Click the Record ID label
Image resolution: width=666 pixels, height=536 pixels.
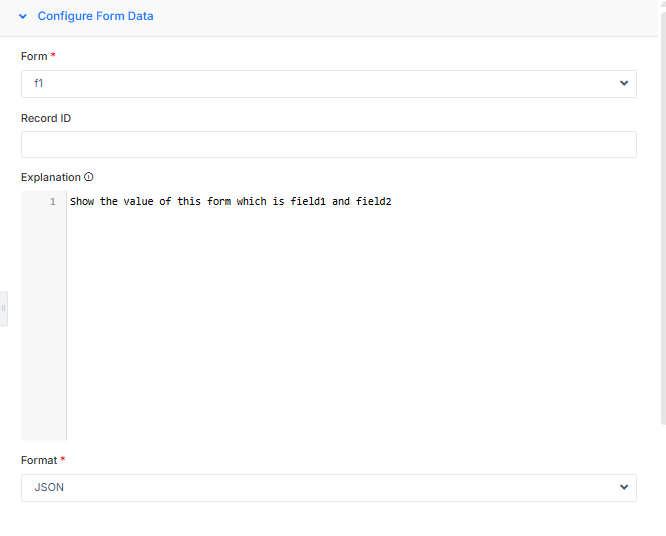46,118
